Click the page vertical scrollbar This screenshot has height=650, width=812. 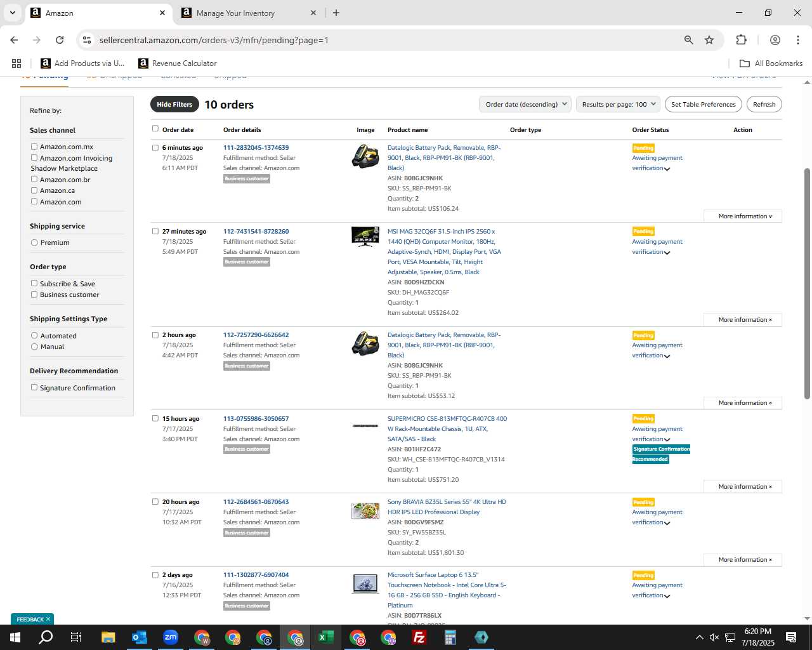[x=807, y=283]
